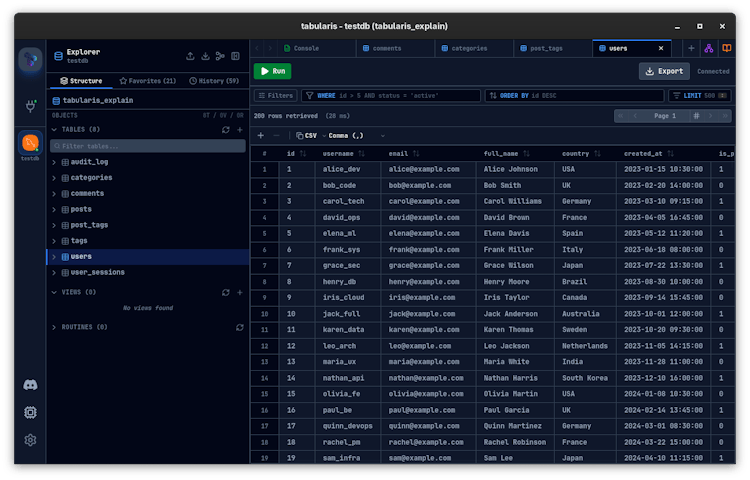Sort by the full_name column
Image resolution: width=750 pixels, height=480 pixels.
[x=527, y=154]
